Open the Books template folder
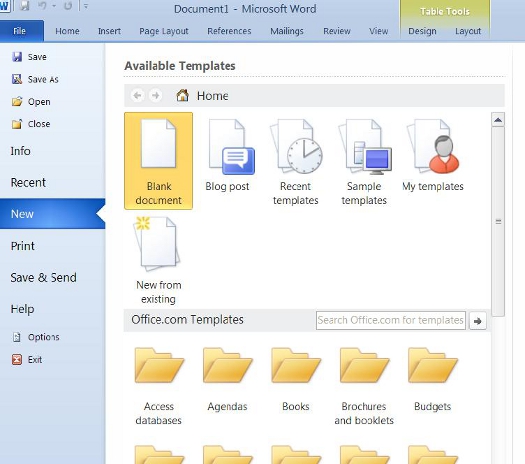 point(296,380)
